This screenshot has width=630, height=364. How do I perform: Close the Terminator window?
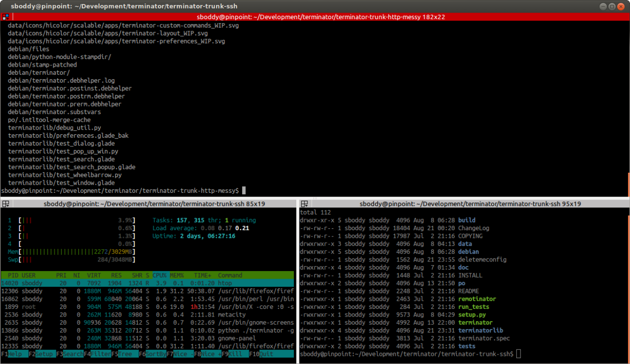[x=621, y=6]
